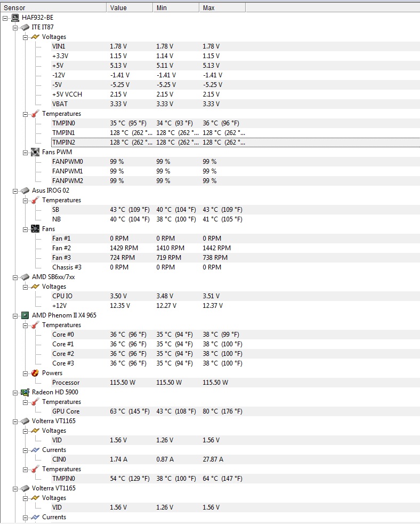Select the Core #0 temperature row
The height and width of the screenshot is (524, 420).
point(236,335)
